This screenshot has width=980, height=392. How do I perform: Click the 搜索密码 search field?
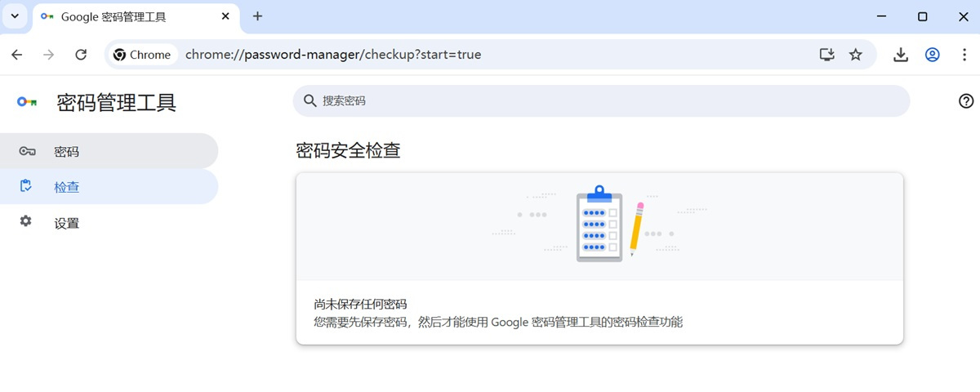(600, 100)
